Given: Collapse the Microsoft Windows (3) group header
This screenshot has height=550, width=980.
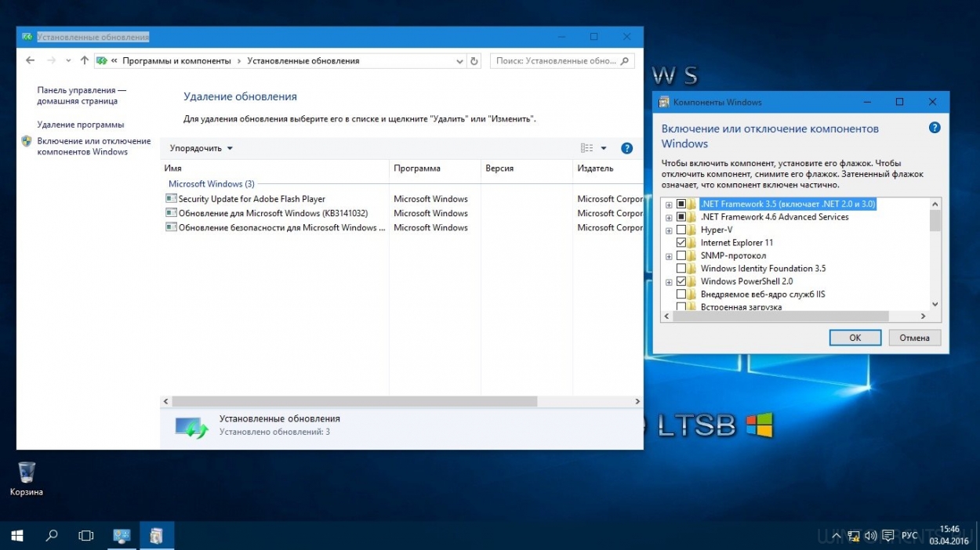Looking at the screenshot, I should [x=212, y=184].
